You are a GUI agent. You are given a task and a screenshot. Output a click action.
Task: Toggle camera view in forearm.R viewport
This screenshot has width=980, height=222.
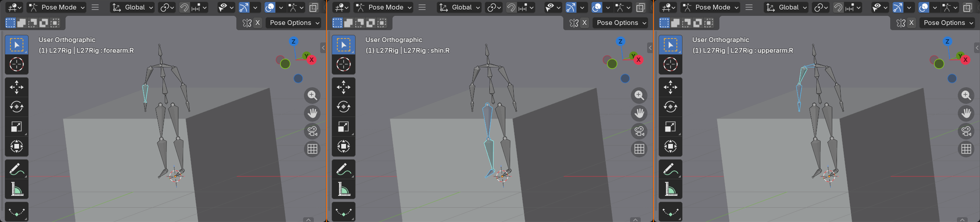click(x=312, y=131)
